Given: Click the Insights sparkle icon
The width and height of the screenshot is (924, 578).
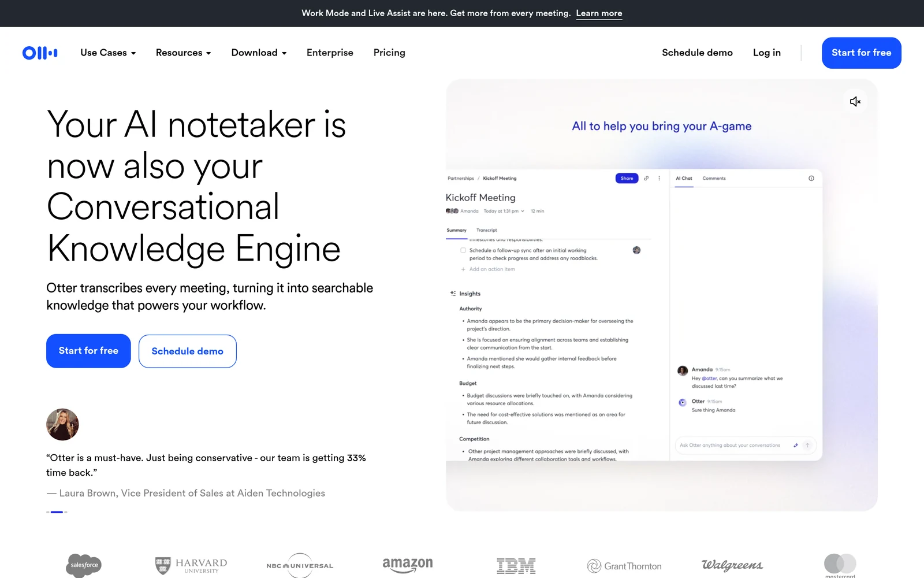Looking at the screenshot, I should [x=453, y=294].
